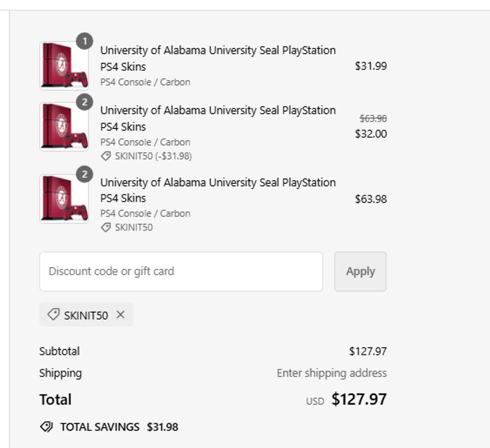The image size is (490, 448).
Task: Click the Total Savings tag icon
Action: 46,426
